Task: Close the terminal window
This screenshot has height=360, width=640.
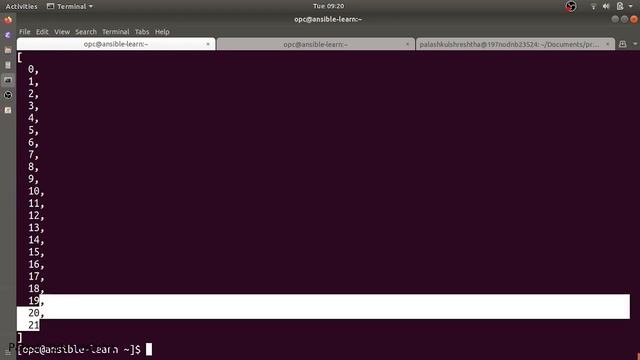Action: [x=634, y=19]
